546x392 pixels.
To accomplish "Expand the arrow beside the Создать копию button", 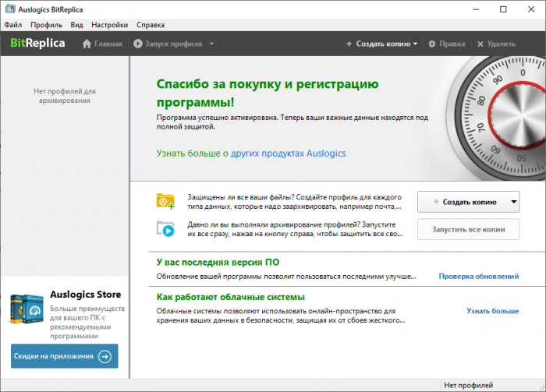I will tap(513, 202).
